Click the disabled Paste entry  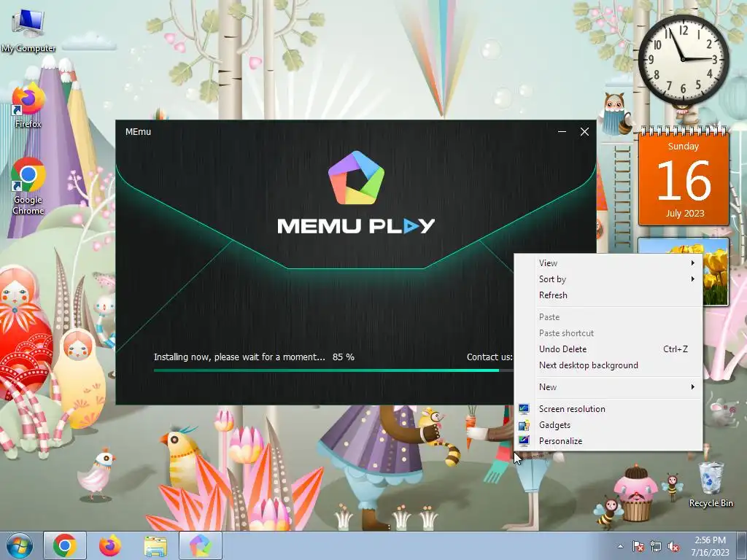[608, 317]
